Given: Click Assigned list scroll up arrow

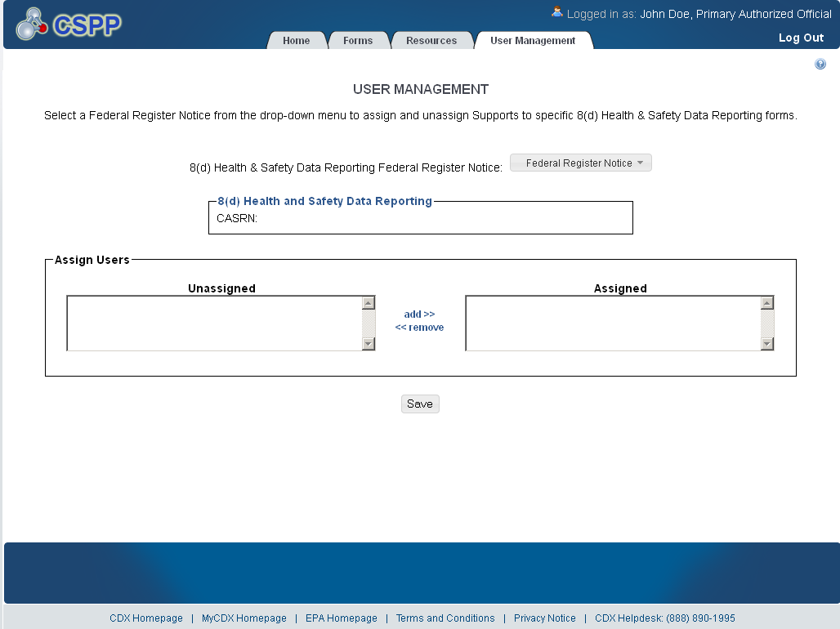Looking at the screenshot, I should 767,303.
